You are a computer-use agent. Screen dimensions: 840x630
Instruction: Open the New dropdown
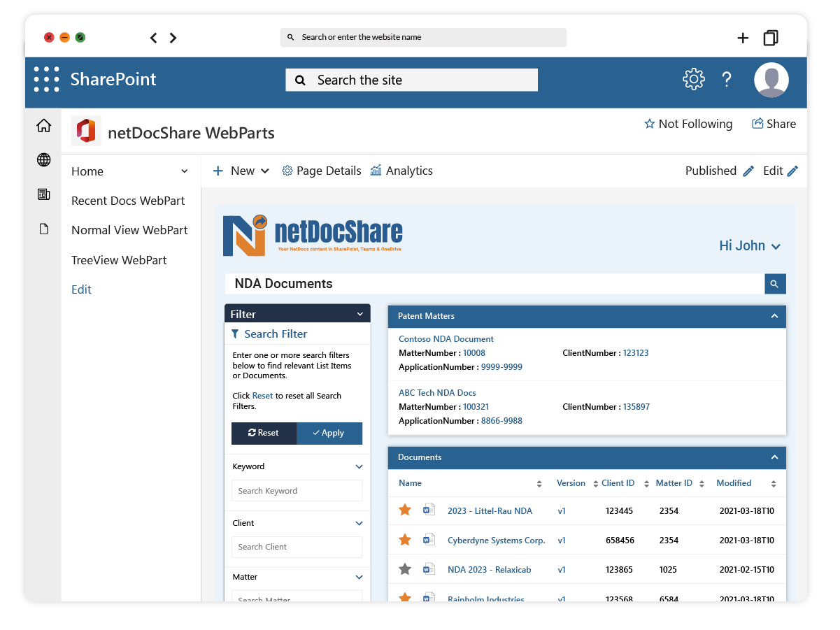coord(241,171)
